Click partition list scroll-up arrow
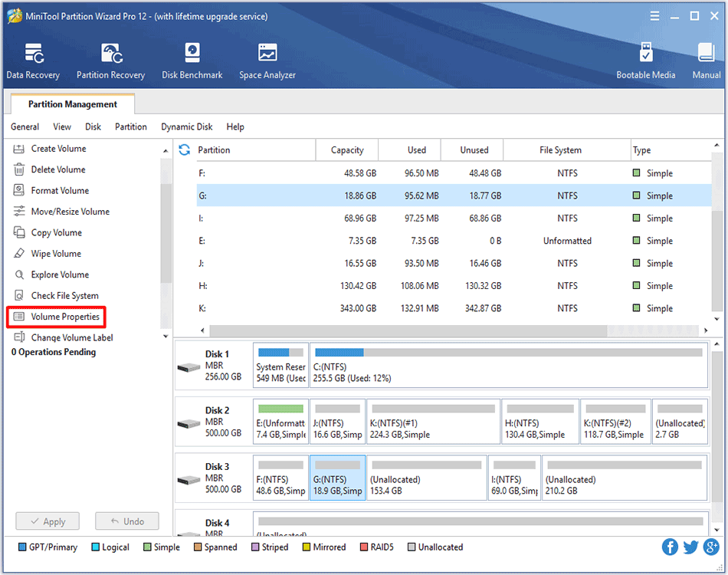This screenshot has width=728, height=575. (717, 145)
